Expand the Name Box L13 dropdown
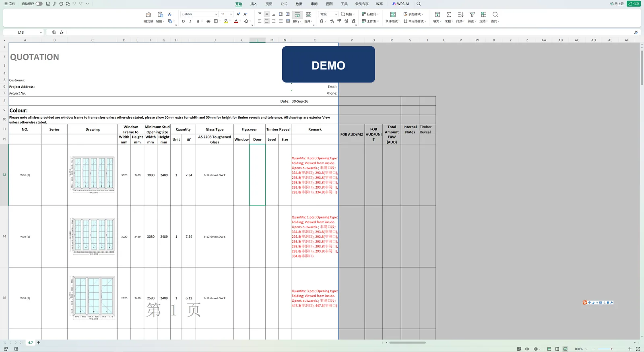Screen dimensions: 644x352 41,32
